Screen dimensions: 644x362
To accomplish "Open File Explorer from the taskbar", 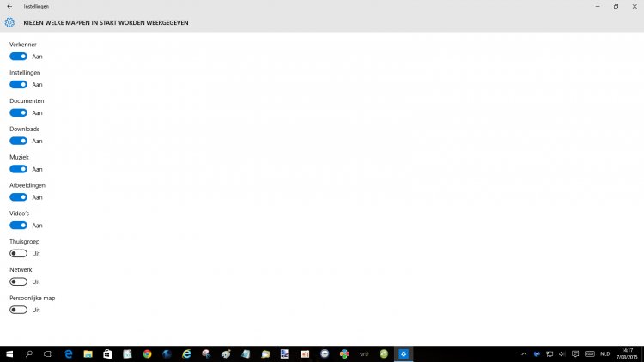I will [88, 353].
